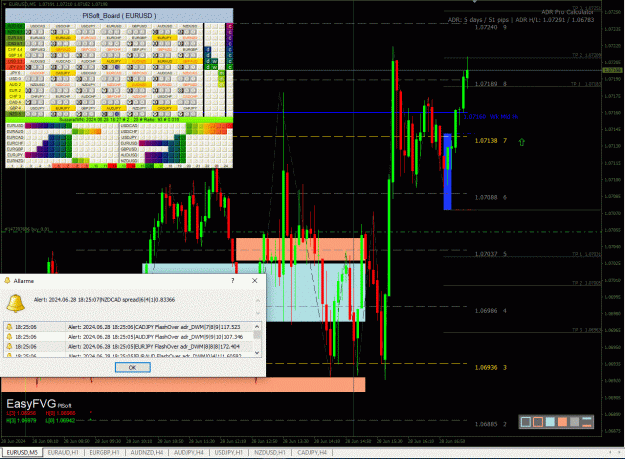This screenshot has height=459, width=625.
Task: Click the small bell icon in Allarme title bar
Action: (x=7, y=280)
